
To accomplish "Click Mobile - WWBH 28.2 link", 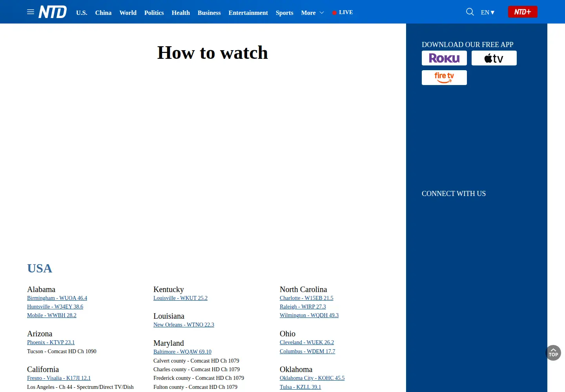I will pos(52,316).
